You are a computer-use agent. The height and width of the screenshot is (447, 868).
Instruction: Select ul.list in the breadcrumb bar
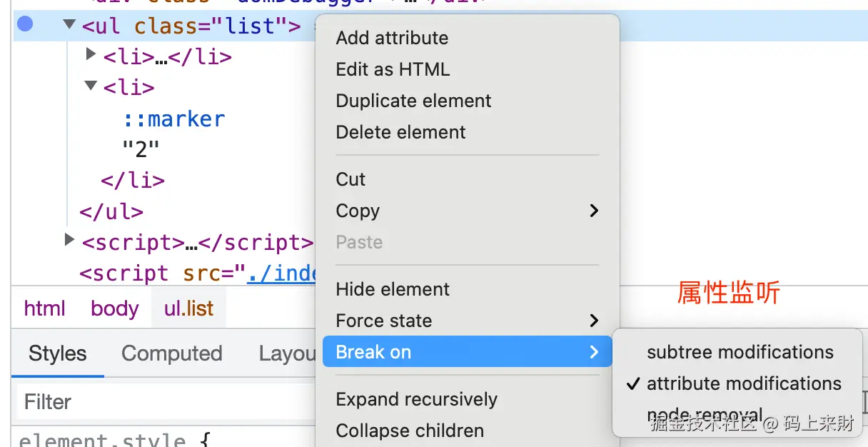tap(189, 308)
